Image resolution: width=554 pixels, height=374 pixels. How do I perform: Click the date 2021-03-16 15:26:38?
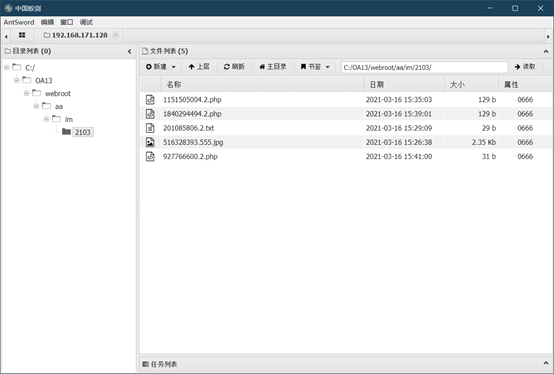click(x=399, y=142)
